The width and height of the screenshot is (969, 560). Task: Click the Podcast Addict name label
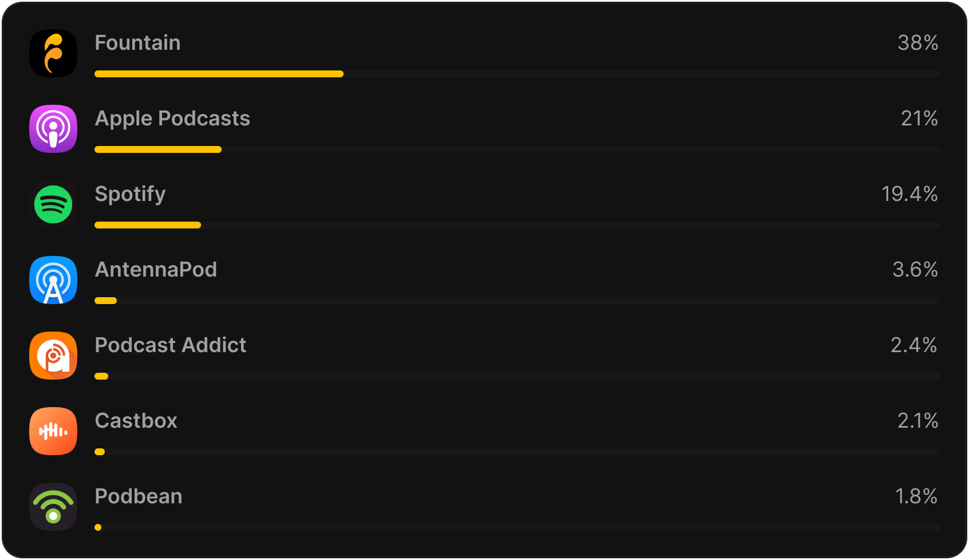tap(170, 345)
